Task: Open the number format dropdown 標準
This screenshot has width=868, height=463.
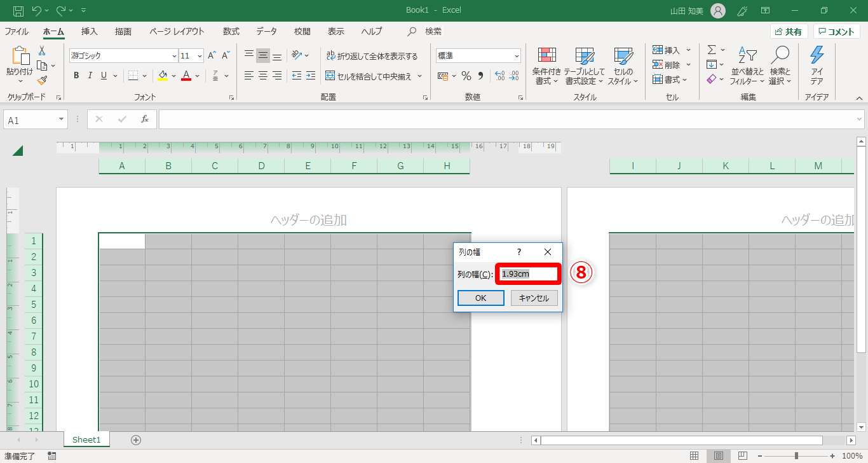Action: 517,56
